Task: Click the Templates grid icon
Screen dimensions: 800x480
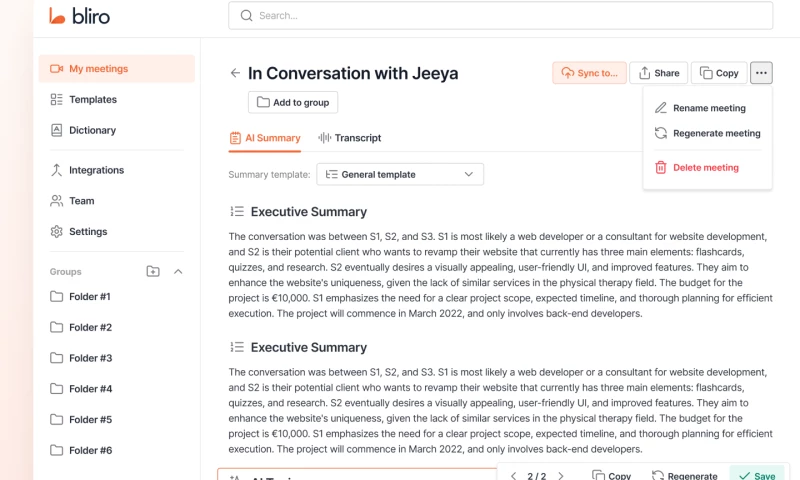Action: 56,99
